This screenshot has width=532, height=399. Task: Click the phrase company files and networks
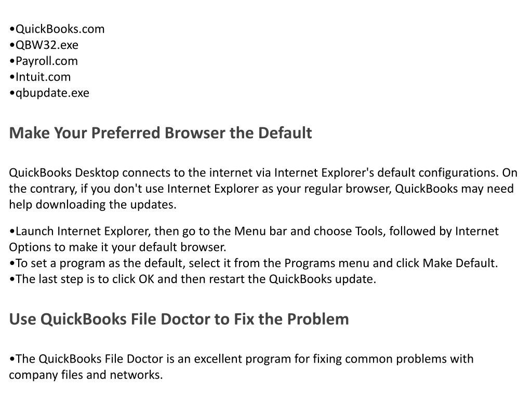86,375
